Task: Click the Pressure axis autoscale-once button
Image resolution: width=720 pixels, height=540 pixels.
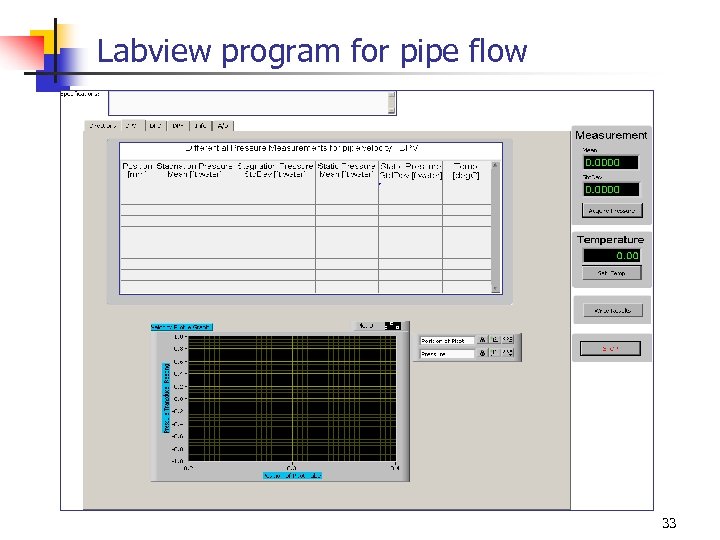Action: coord(495,353)
